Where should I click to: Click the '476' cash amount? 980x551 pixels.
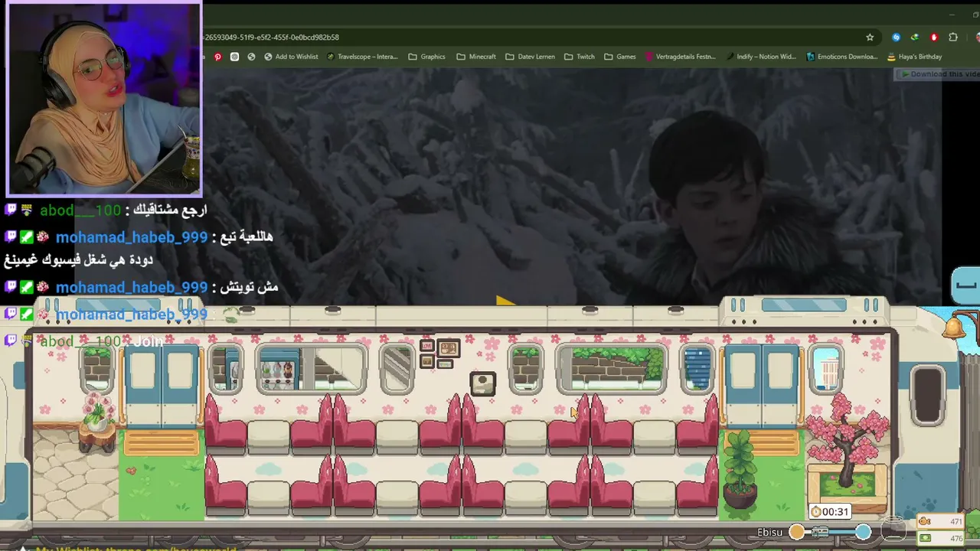click(x=955, y=539)
